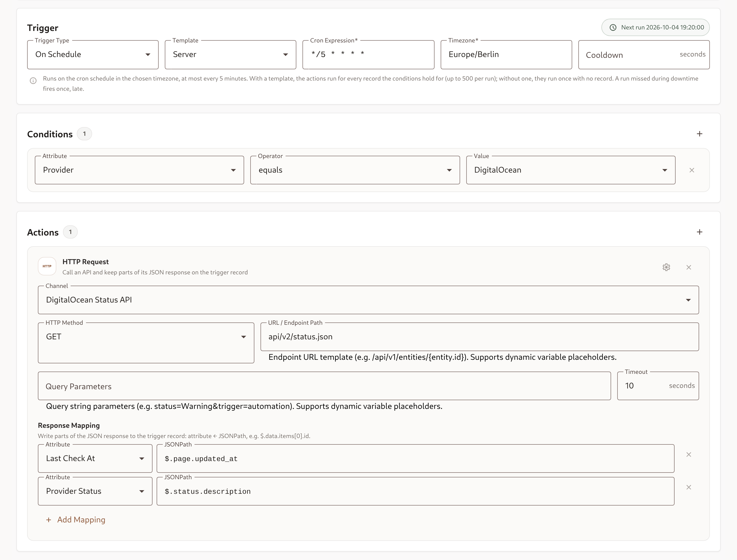
Task: Open the Value dropdown showing DigitalOcean
Action: coord(571,170)
